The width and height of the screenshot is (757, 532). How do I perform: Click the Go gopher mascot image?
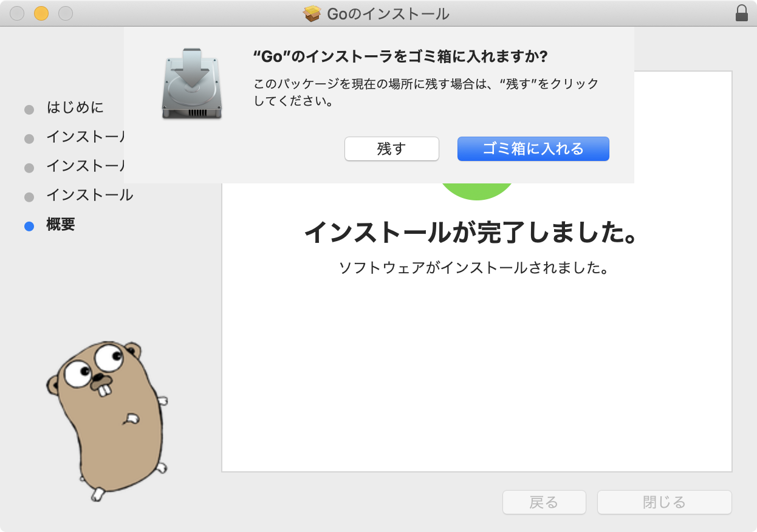click(108, 420)
